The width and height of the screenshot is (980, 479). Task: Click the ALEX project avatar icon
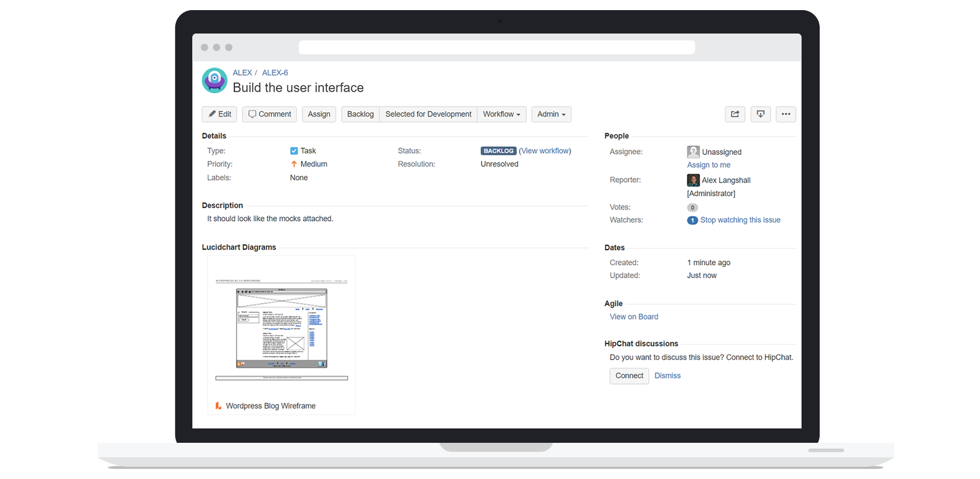pos(215,80)
